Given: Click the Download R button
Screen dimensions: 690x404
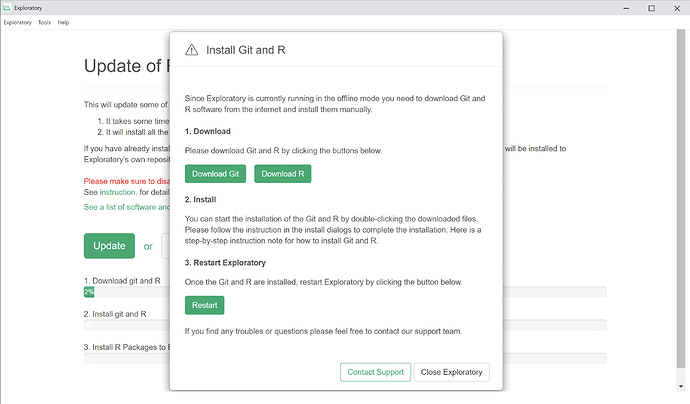Looking at the screenshot, I should tap(283, 174).
